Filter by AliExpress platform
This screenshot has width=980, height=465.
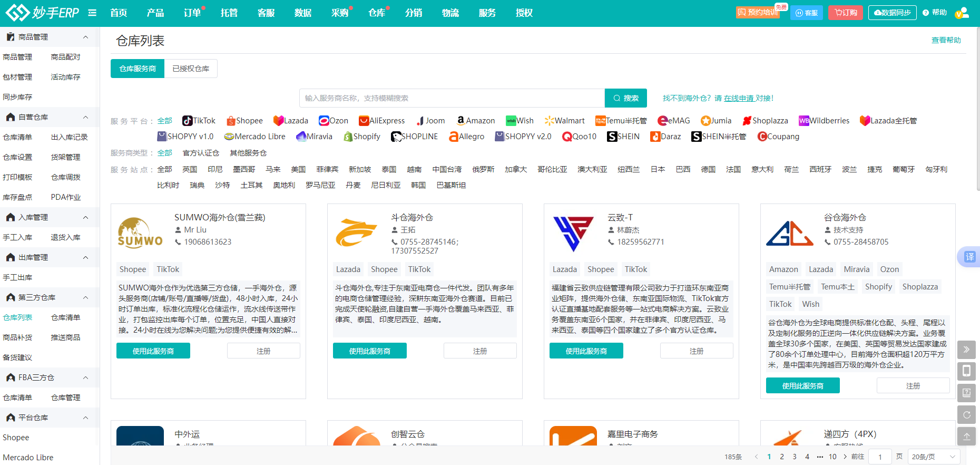click(382, 121)
